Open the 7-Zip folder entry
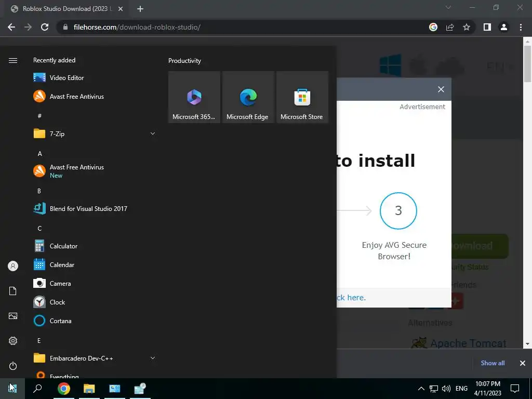The width and height of the screenshot is (532, 399). pos(94,134)
